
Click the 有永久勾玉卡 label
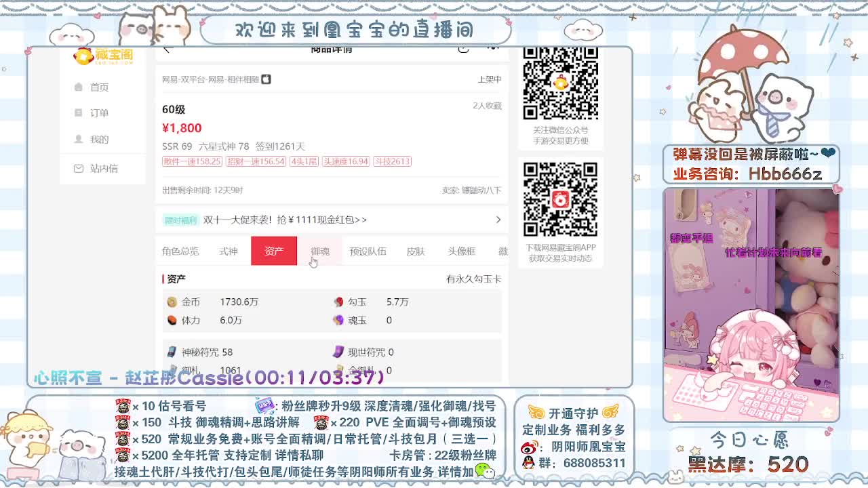[473, 279]
